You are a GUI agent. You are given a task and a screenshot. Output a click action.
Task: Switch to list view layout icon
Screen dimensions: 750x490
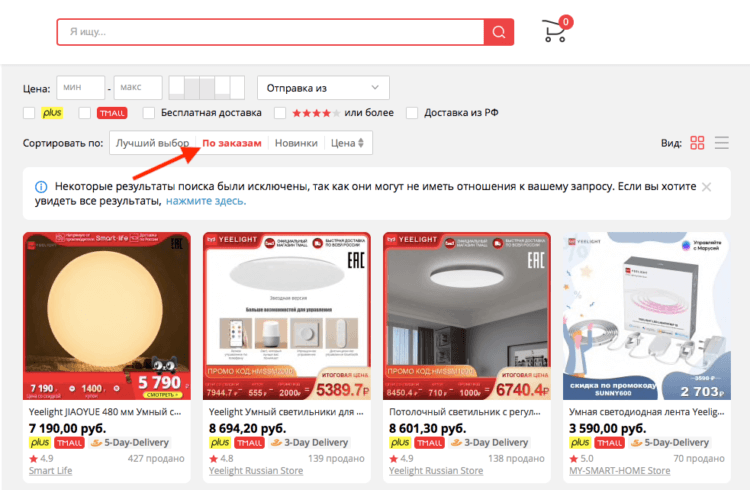(x=722, y=143)
